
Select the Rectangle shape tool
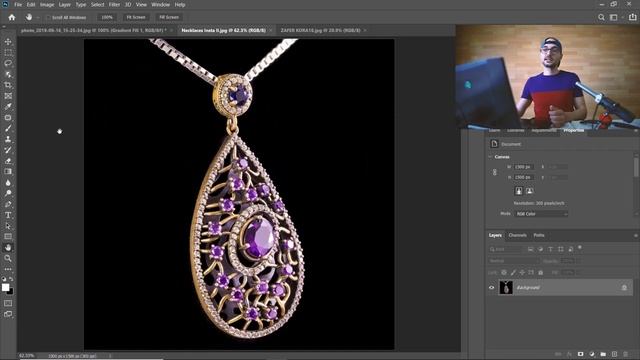coord(8,236)
